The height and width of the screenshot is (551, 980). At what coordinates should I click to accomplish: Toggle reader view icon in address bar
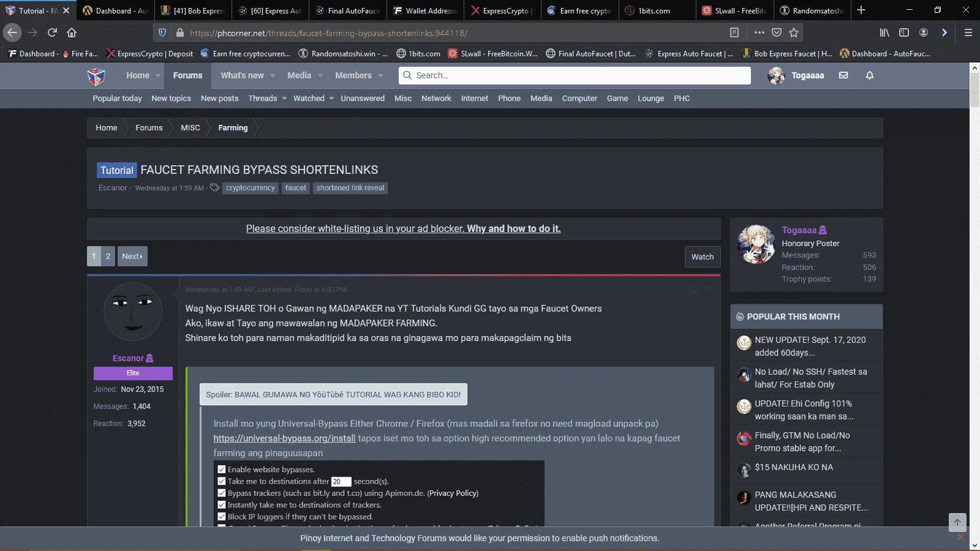(x=734, y=32)
